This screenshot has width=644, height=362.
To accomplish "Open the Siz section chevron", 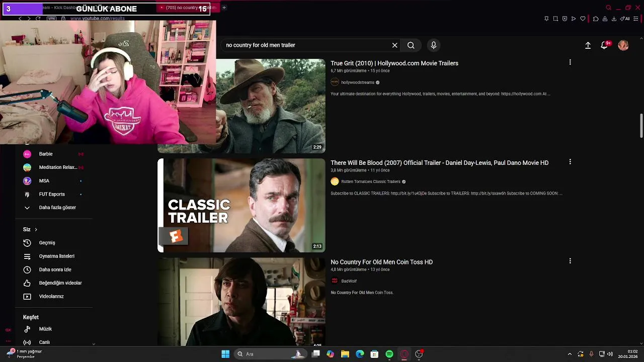I will (x=36, y=230).
